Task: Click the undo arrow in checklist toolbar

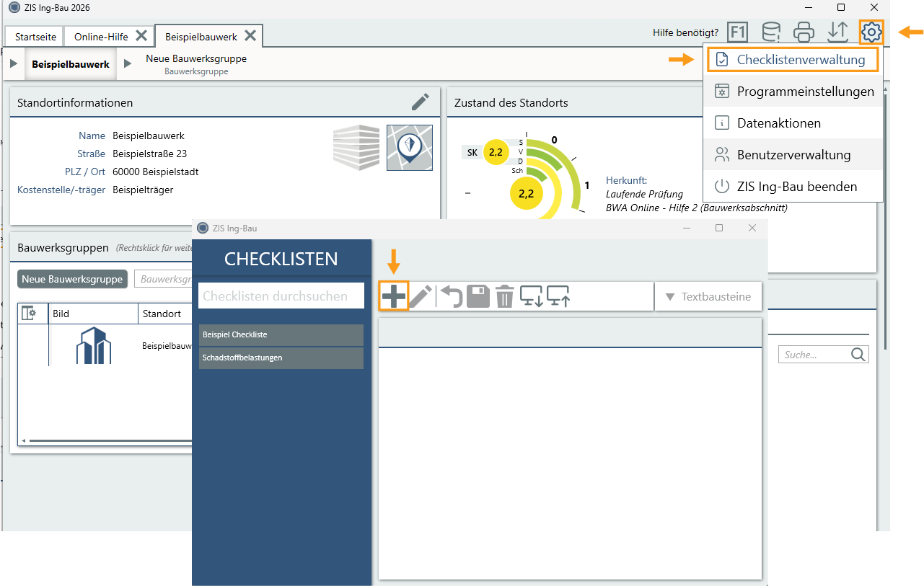Action: [452, 296]
